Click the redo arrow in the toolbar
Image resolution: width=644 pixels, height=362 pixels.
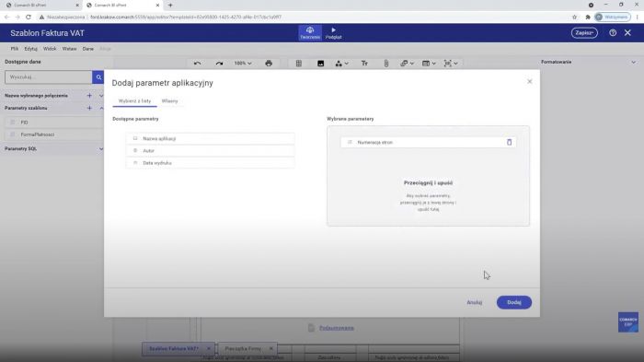(x=219, y=64)
